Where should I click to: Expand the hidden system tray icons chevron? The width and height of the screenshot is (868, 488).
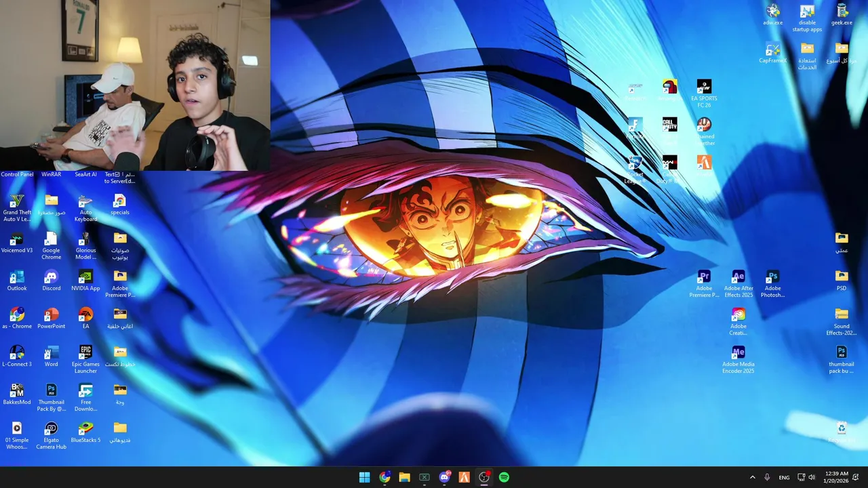pyautogui.click(x=752, y=477)
